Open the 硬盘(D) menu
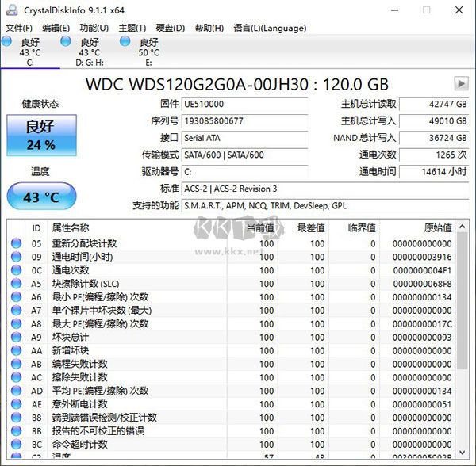This screenshot has width=476, height=466. 171,29
